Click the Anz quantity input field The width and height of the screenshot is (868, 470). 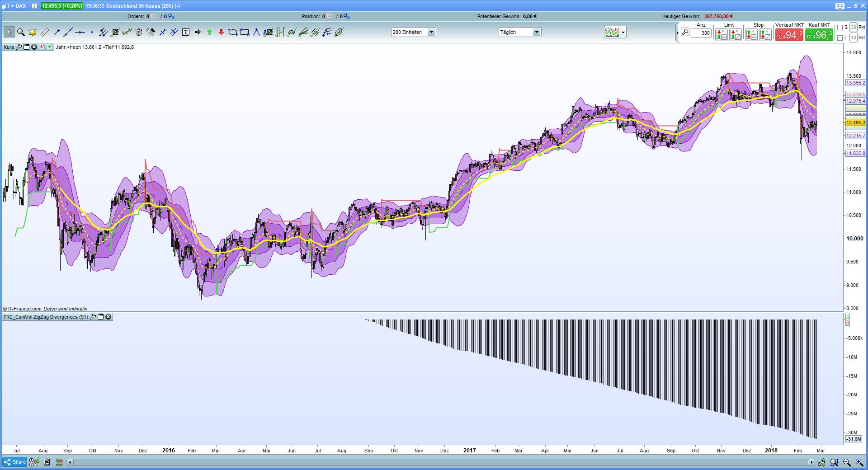pos(701,33)
